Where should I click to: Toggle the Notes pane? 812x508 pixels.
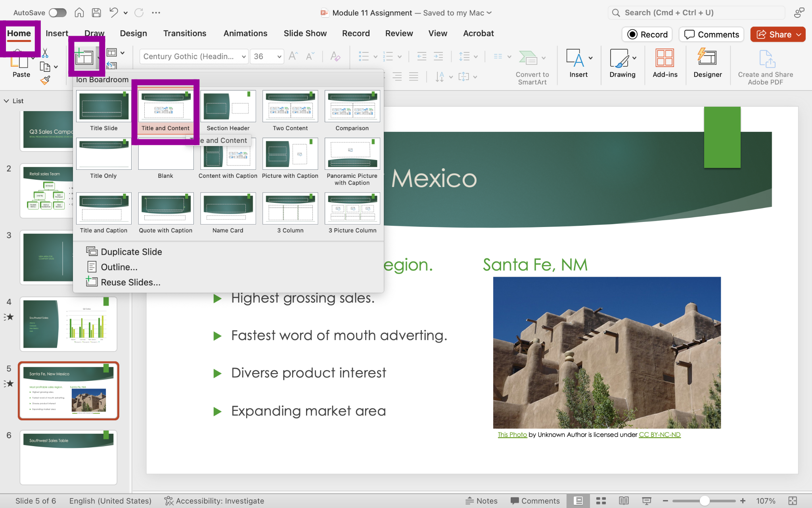coord(481,501)
